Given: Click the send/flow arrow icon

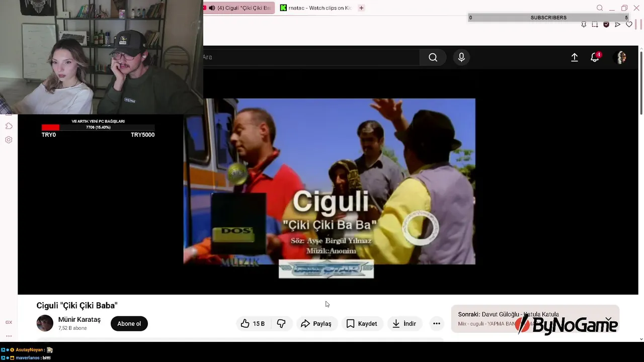Looking at the screenshot, I should click(617, 25).
